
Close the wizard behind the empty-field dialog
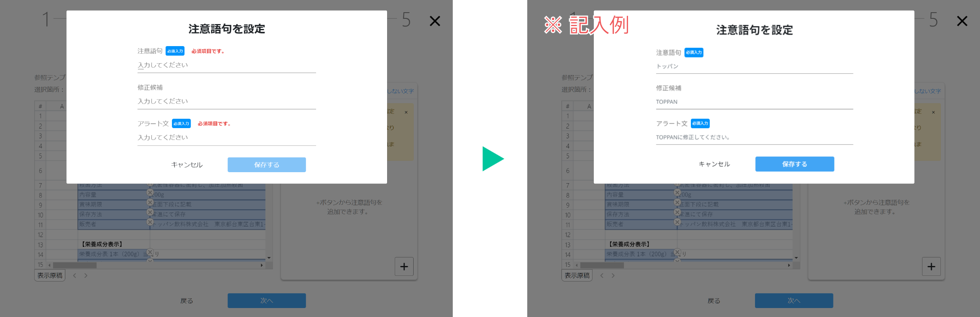coord(435,21)
